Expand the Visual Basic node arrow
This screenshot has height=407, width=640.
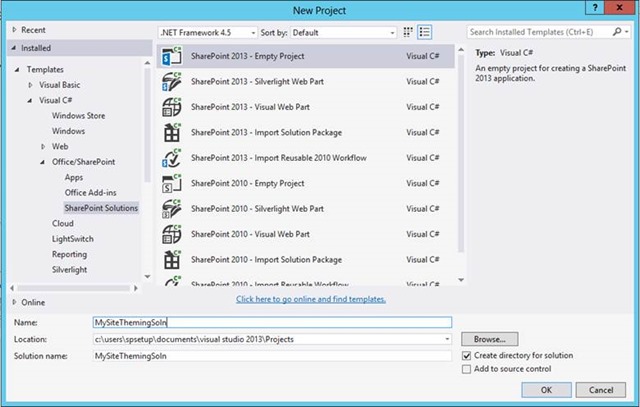[x=30, y=85]
